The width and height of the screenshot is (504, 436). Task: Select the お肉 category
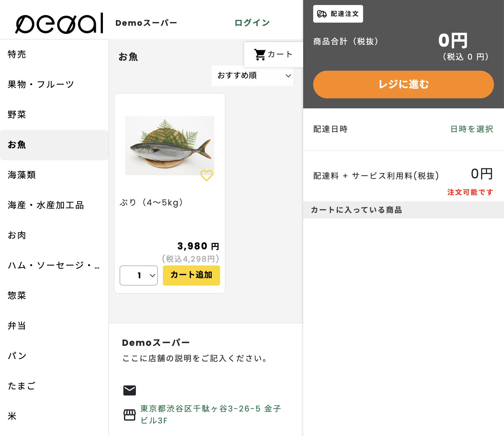pos(17,235)
